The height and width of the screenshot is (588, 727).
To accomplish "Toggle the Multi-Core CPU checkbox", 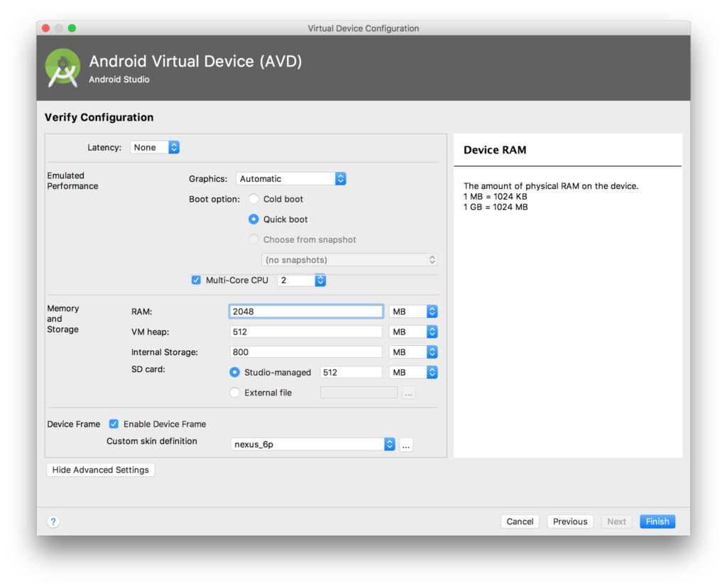I will [196, 280].
